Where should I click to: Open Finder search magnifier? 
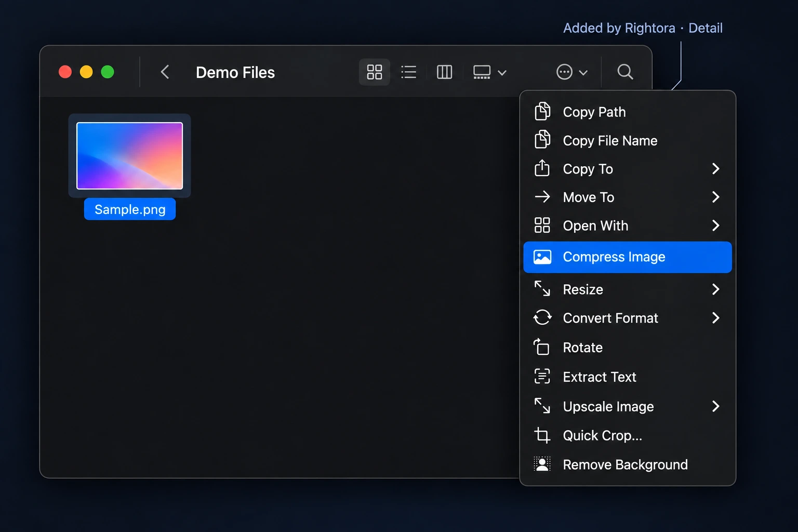tap(625, 72)
